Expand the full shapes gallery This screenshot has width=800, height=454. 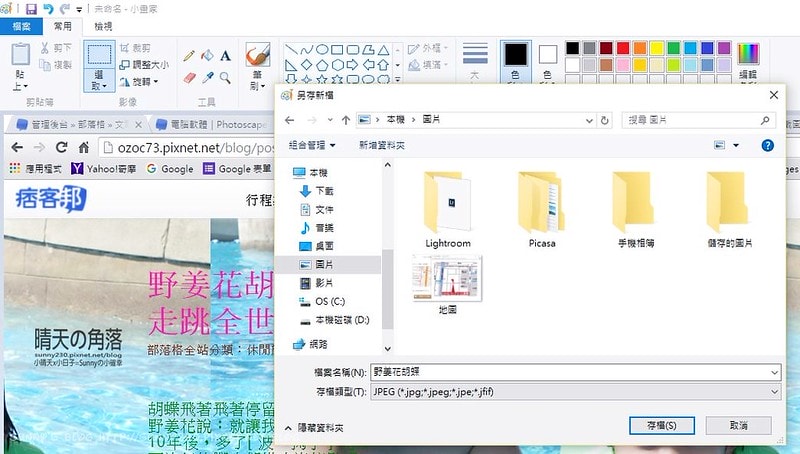pyautogui.click(x=397, y=80)
